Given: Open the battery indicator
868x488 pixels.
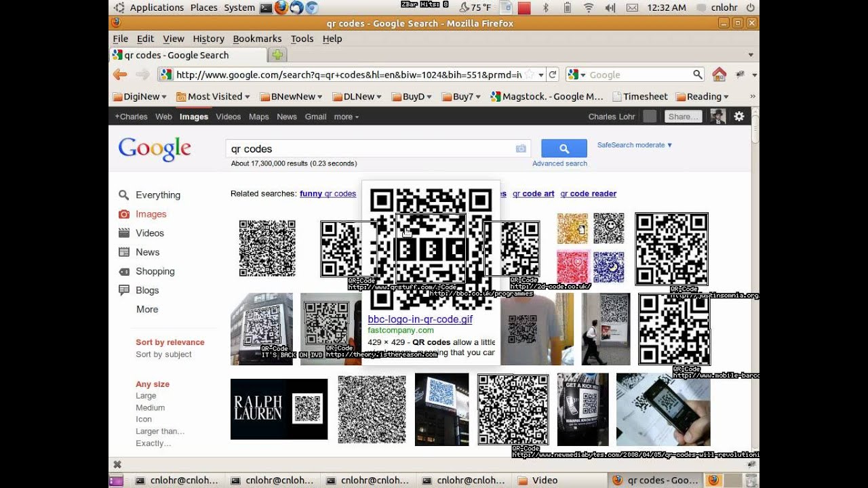Looking at the screenshot, I should tap(567, 7).
